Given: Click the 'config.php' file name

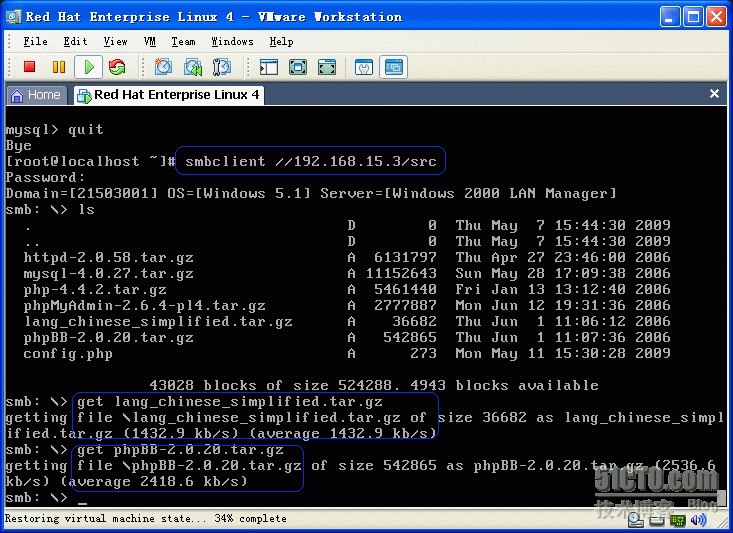Looking at the screenshot, I should 68,353.
